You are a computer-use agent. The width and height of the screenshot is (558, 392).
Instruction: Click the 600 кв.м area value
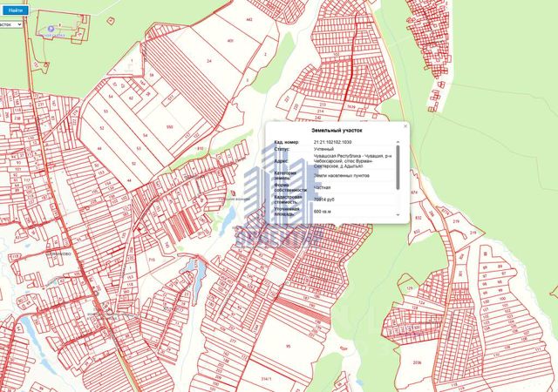coord(322,212)
